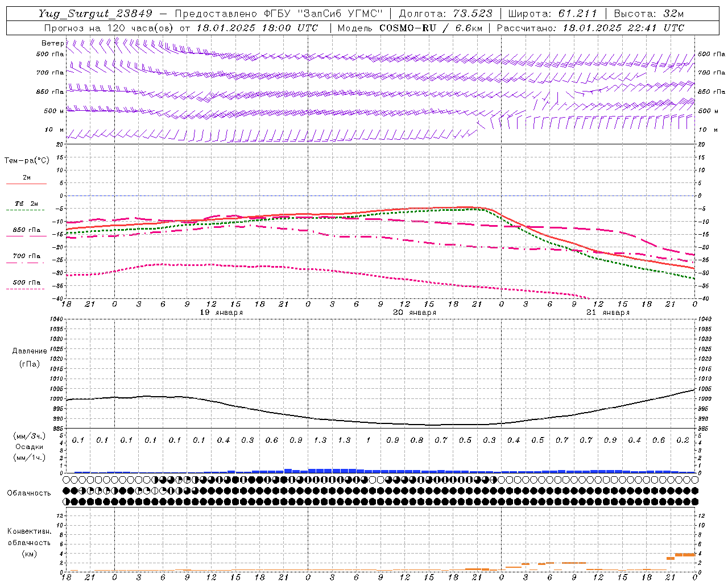
Task: Click the elevation field Высота: 32м
Action: point(649,14)
